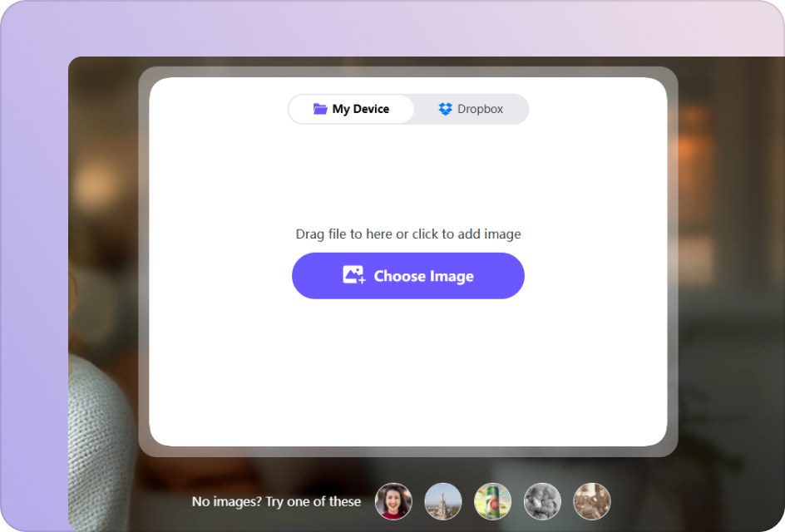Switch to the My Device tab
Screen dimensions: 785x532
pyautogui.click(x=352, y=109)
